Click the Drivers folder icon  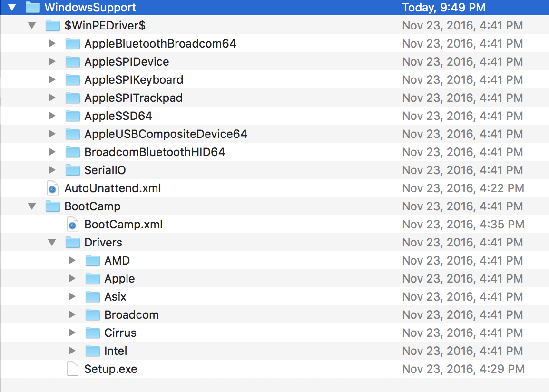tap(73, 242)
